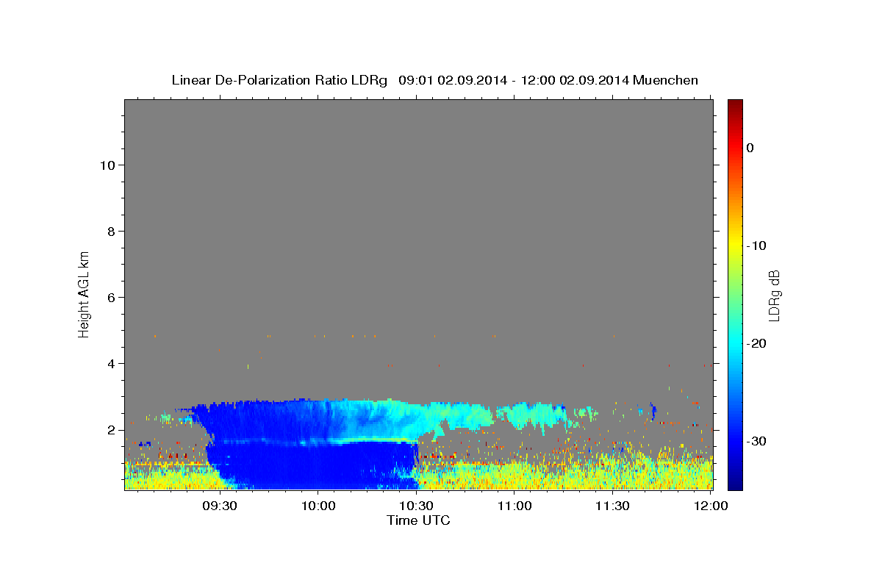Click the plot title 'Linear De-Polarization Ratio LDRg'

click(279, 80)
